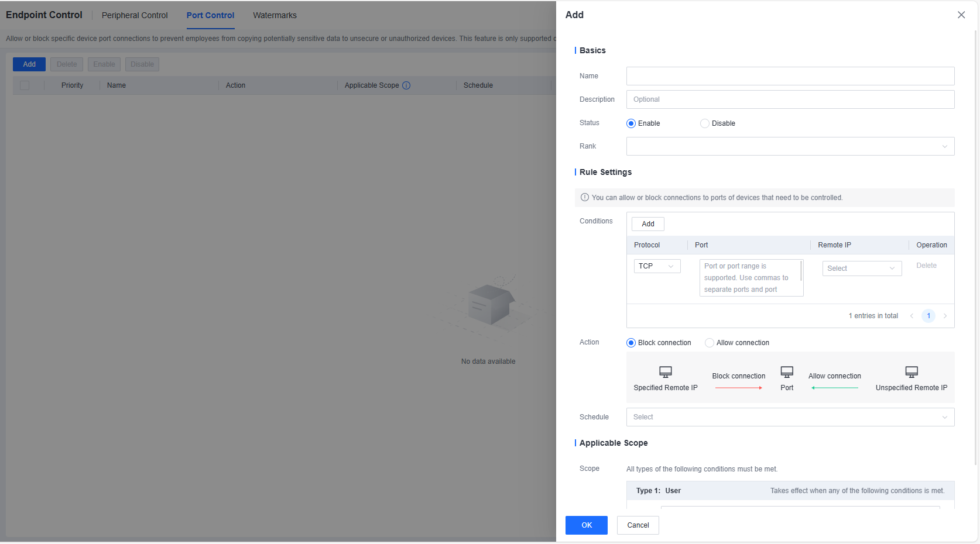Click the Disable button in toolbar

pyautogui.click(x=142, y=64)
